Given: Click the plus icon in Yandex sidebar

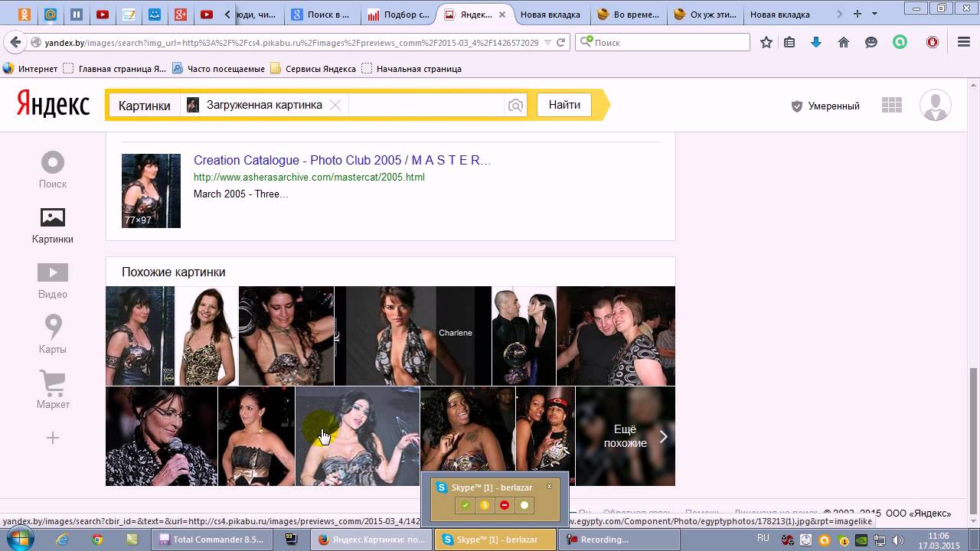Looking at the screenshot, I should tap(53, 438).
